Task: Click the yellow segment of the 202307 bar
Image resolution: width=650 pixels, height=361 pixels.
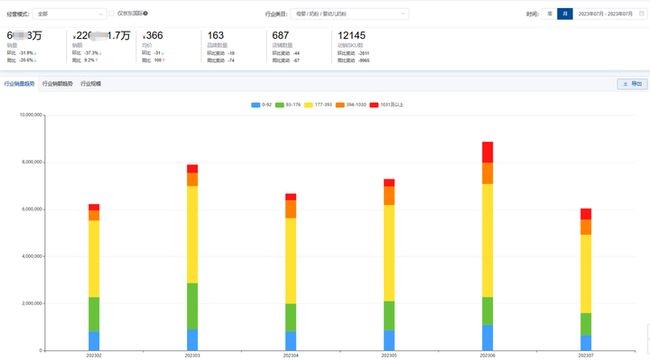Action: (x=586, y=274)
